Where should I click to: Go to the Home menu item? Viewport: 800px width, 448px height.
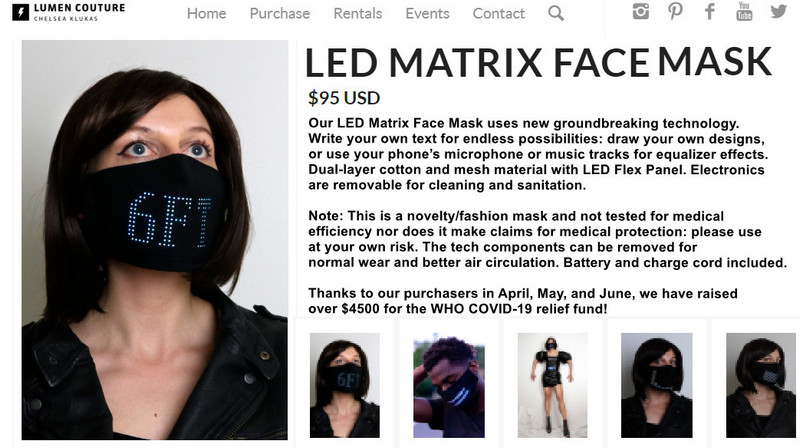point(206,13)
